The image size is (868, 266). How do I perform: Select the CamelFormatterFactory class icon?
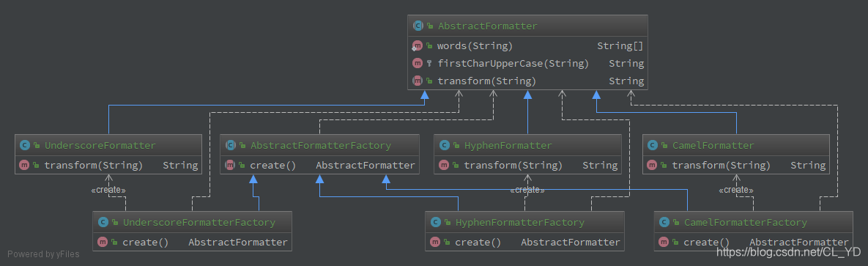pyautogui.click(x=664, y=222)
